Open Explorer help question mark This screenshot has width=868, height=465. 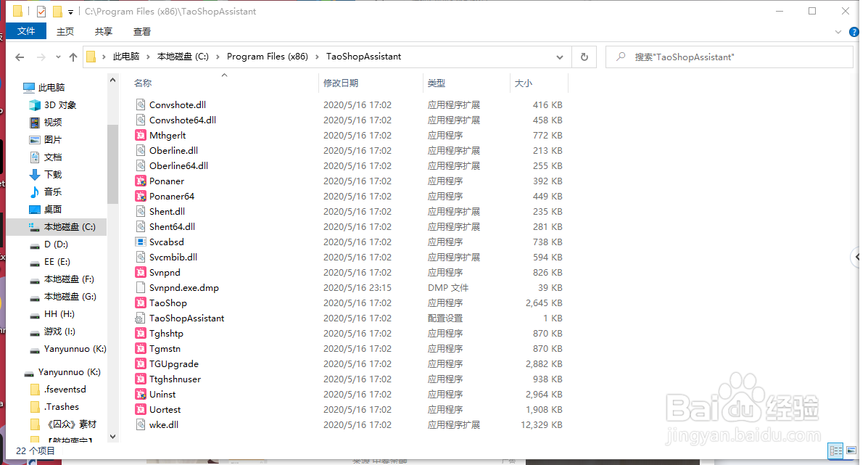pyautogui.click(x=853, y=32)
